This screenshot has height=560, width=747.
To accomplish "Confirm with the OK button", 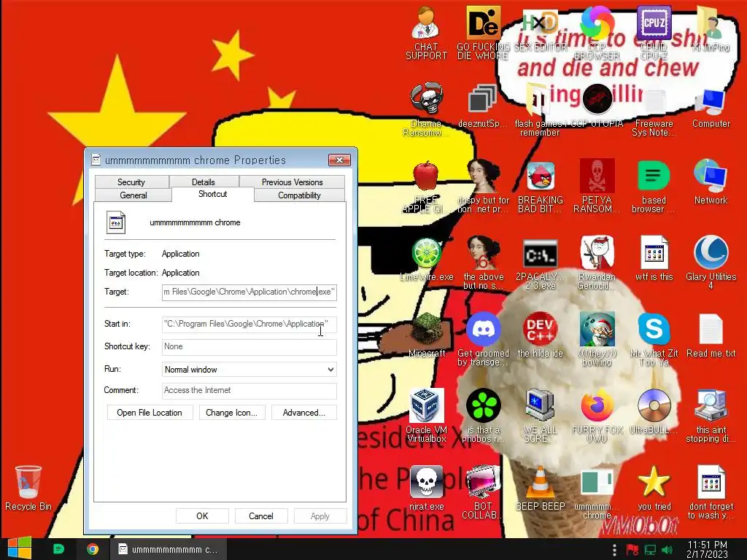I will click(x=202, y=516).
